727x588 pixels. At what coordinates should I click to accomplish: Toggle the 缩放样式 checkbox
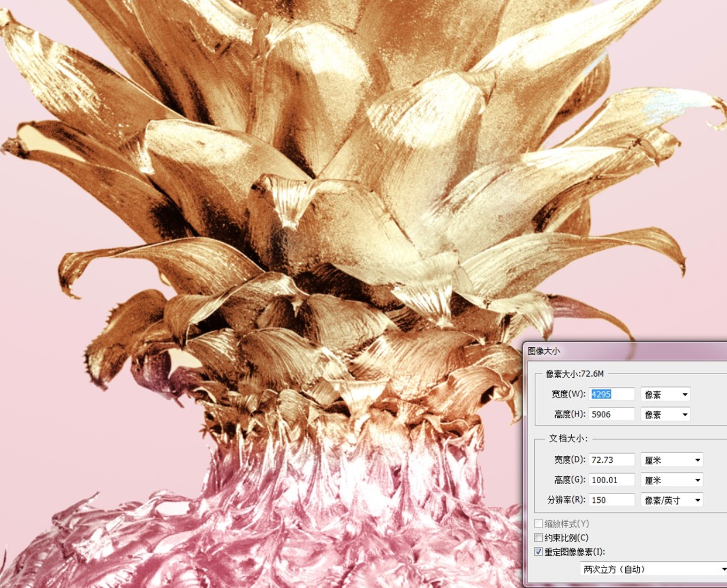539,523
